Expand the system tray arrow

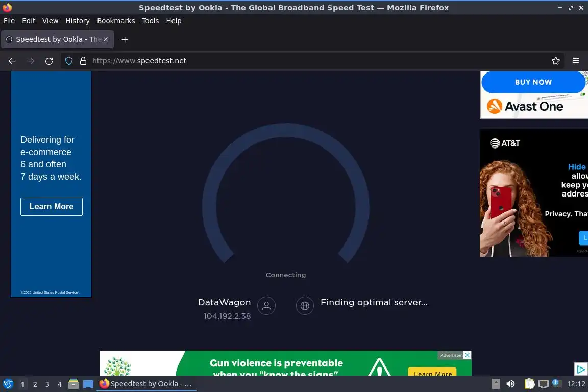point(496,384)
